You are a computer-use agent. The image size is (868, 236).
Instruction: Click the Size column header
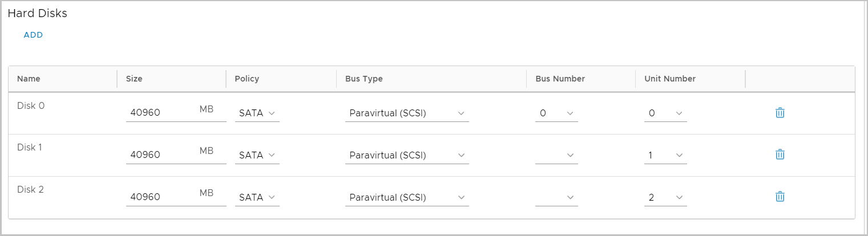pyautogui.click(x=134, y=79)
